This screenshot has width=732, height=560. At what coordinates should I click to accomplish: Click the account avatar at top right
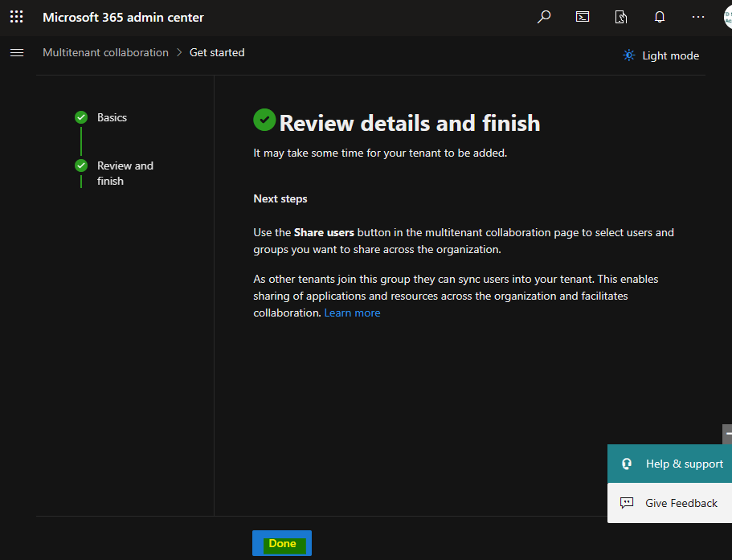pyautogui.click(x=728, y=17)
